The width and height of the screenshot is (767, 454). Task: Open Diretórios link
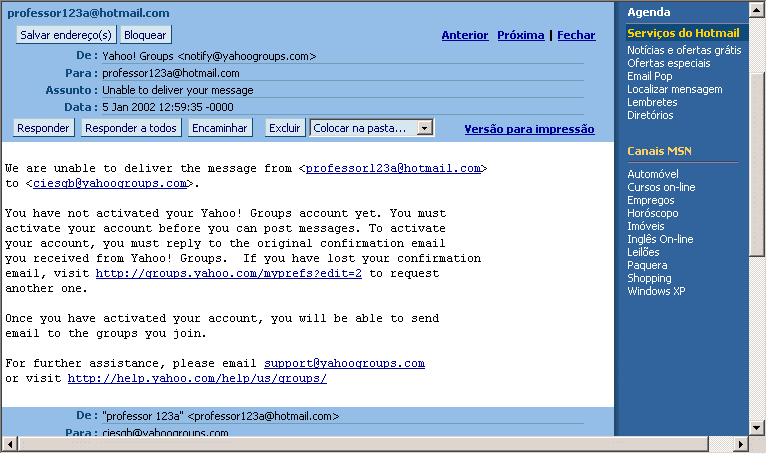pos(650,115)
